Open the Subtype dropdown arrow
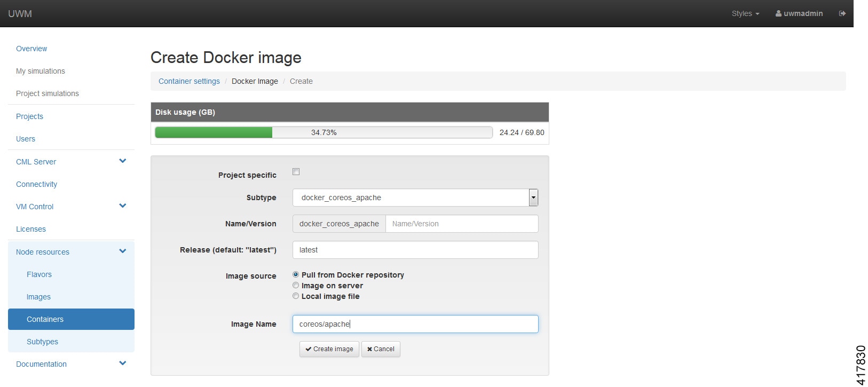The image size is (868, 387). [x=533, y=198]
